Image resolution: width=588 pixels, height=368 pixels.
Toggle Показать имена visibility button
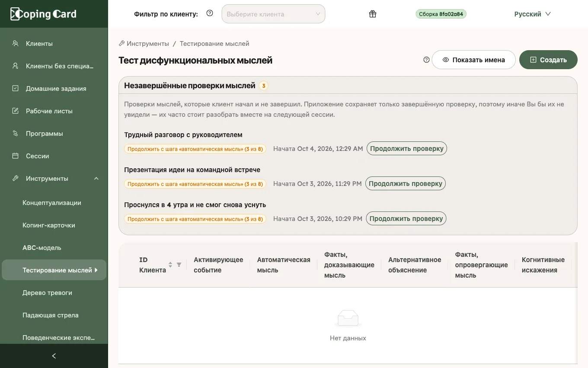474,60
